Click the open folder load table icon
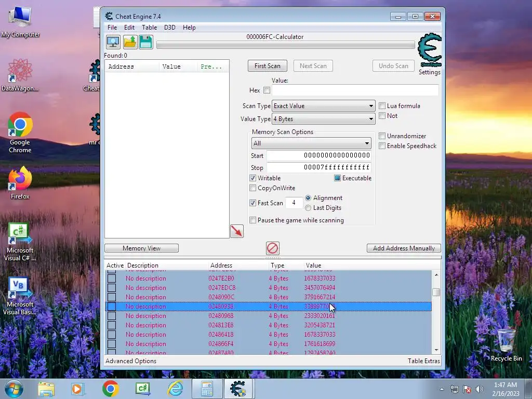The width and height of the screenshot is (532, 399). point(130,42)
